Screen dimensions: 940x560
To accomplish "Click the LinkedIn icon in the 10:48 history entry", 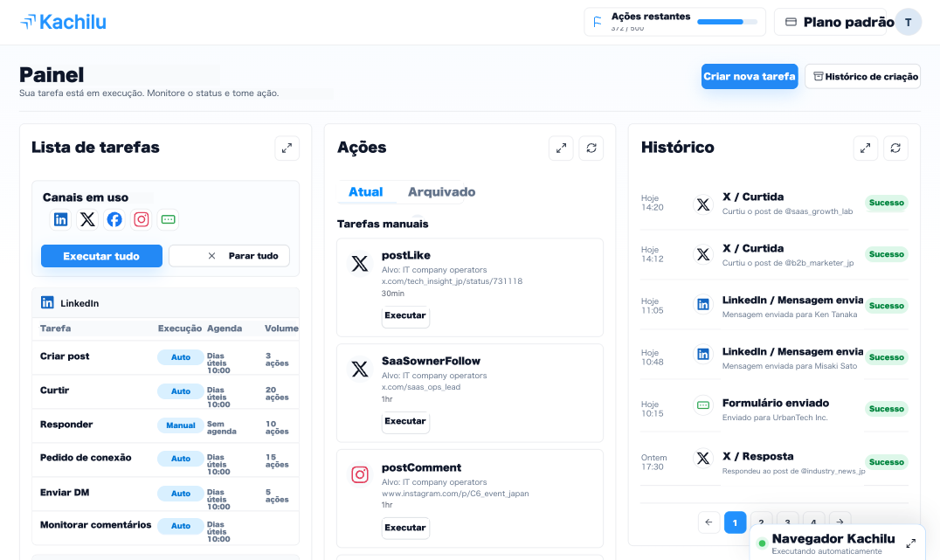I will (x=703, y=355).
